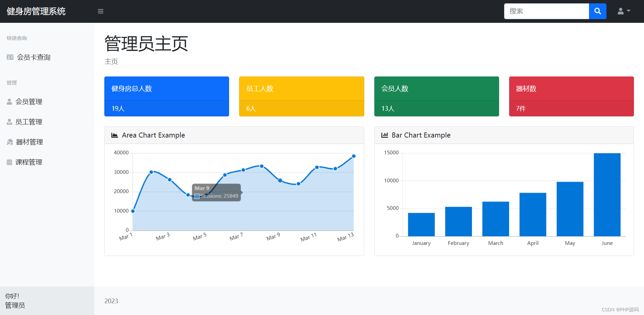
Task: Click into the 搜索 search field
Action: (x=546, y=11)
